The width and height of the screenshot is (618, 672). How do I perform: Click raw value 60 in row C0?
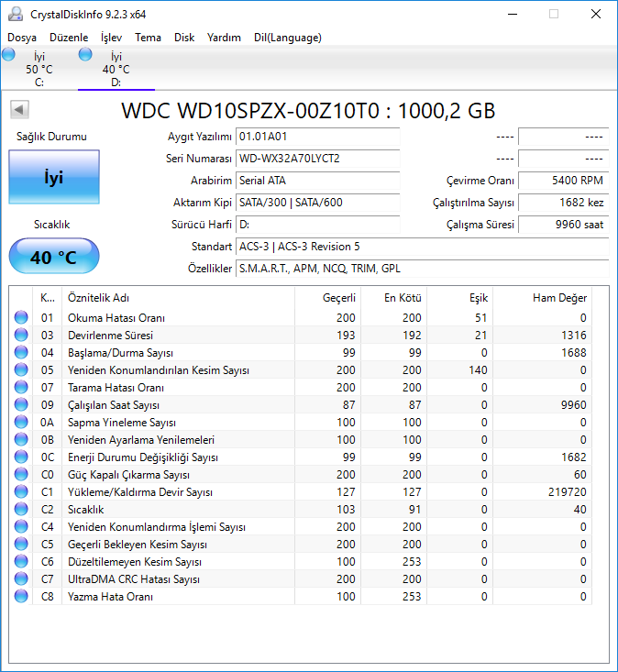point(579,474)
